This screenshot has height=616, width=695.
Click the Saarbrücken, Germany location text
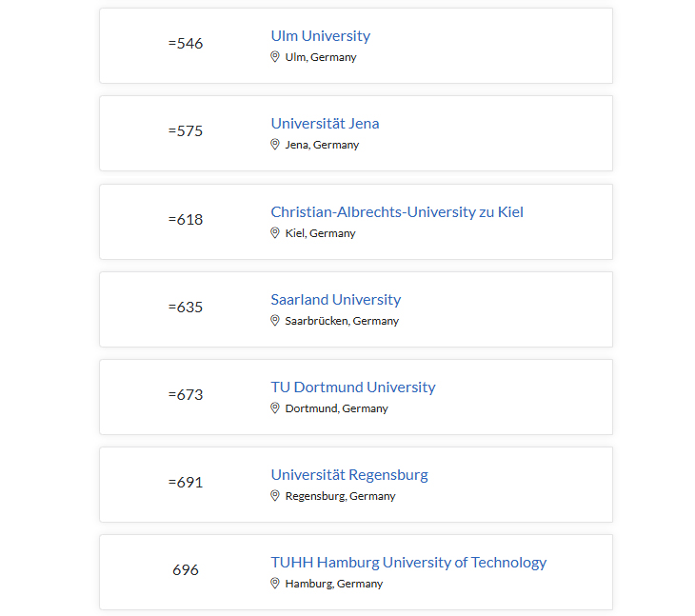tap(342, 321)
